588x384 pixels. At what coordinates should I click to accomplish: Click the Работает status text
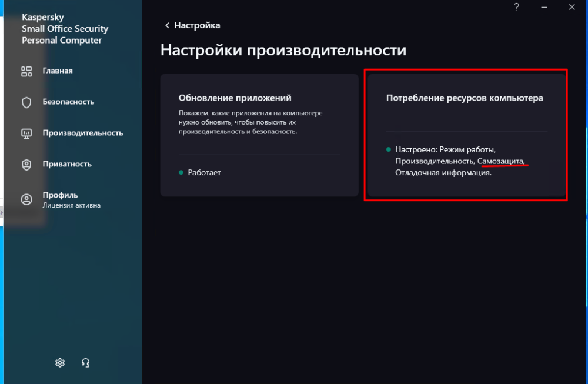point(205,172)
